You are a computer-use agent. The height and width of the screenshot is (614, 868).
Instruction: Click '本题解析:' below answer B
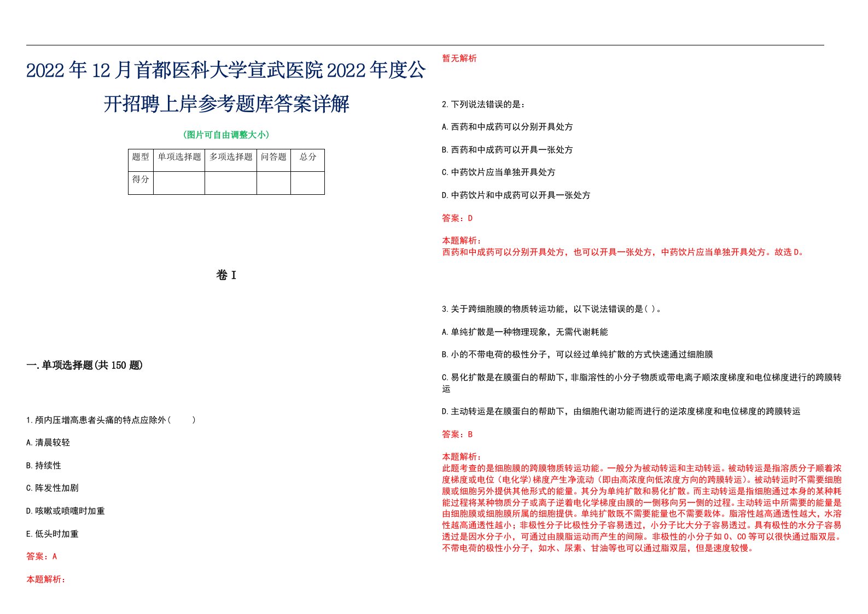tap(462, 457)
